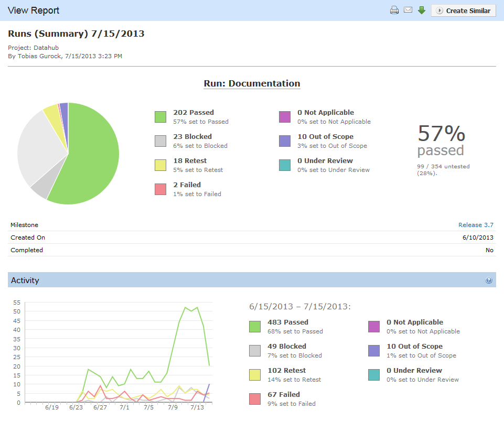Click the gray swatch beside 49 Blocked
504x421 pixels.
click(x=255, y=351)
